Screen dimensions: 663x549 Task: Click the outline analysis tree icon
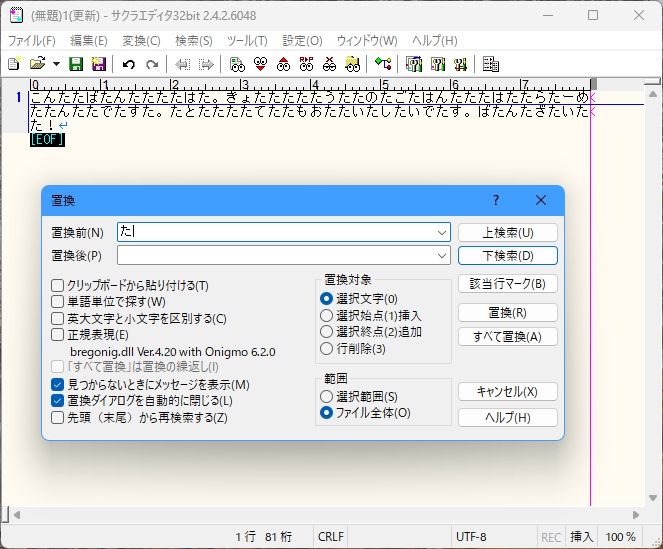click(x=383, y=64)
